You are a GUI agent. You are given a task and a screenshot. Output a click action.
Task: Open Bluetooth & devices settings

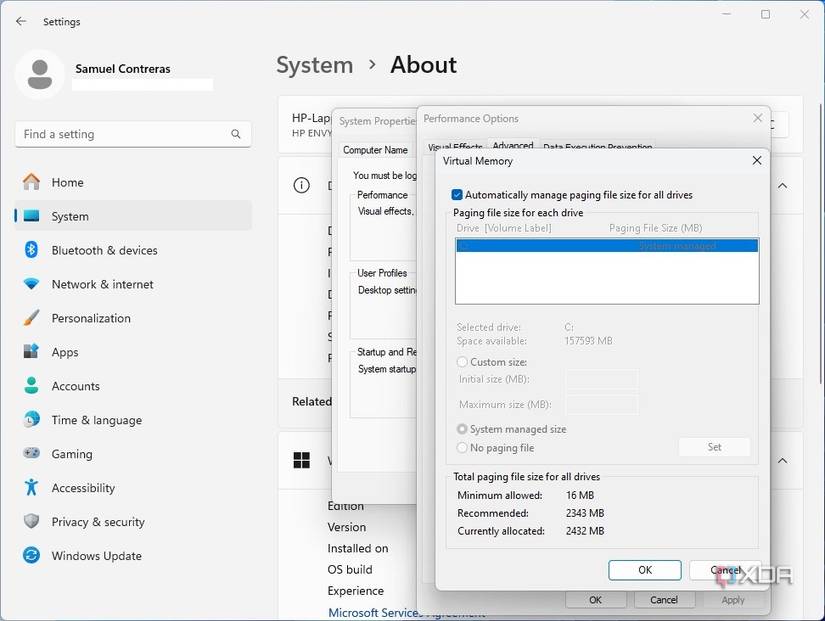pyautogui.click(x=104, y=250)
